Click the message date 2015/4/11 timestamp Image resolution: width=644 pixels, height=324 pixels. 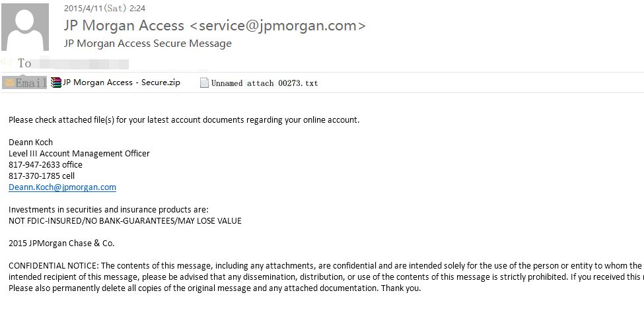105,8
